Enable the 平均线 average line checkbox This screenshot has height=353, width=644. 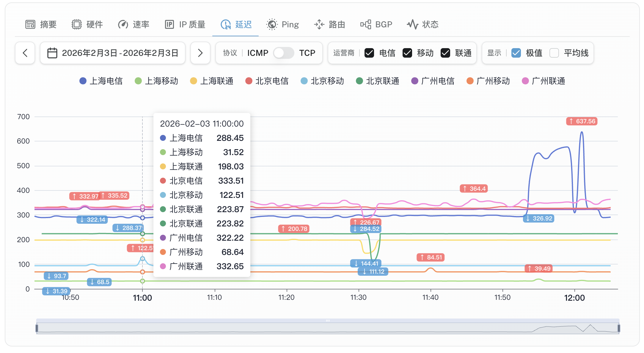coord(554,53)
